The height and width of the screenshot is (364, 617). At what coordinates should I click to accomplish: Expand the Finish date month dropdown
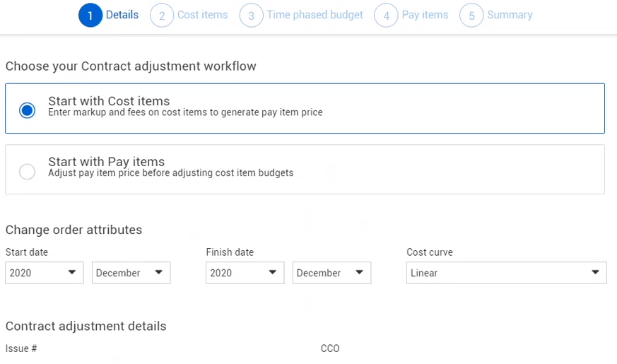331,273
